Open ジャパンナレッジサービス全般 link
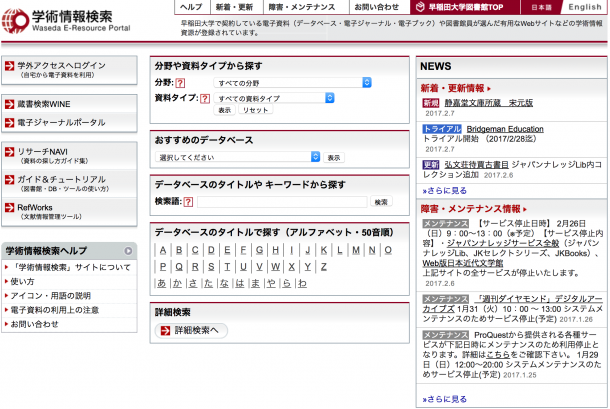 tap(503, 243)
